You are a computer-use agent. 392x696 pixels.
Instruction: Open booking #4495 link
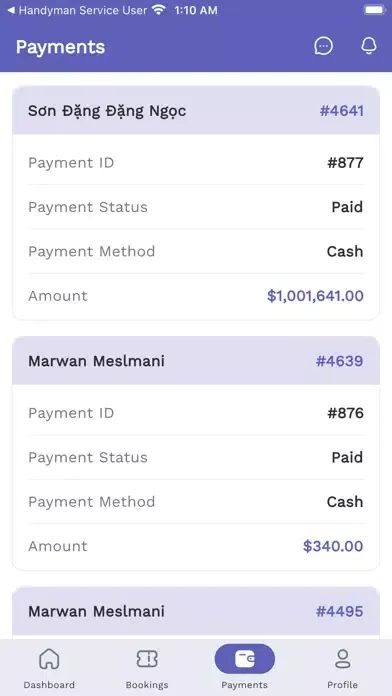coord(339,611)
